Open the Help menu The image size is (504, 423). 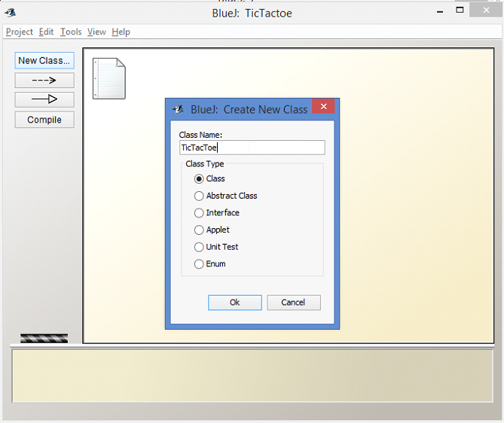click(121, 32)
